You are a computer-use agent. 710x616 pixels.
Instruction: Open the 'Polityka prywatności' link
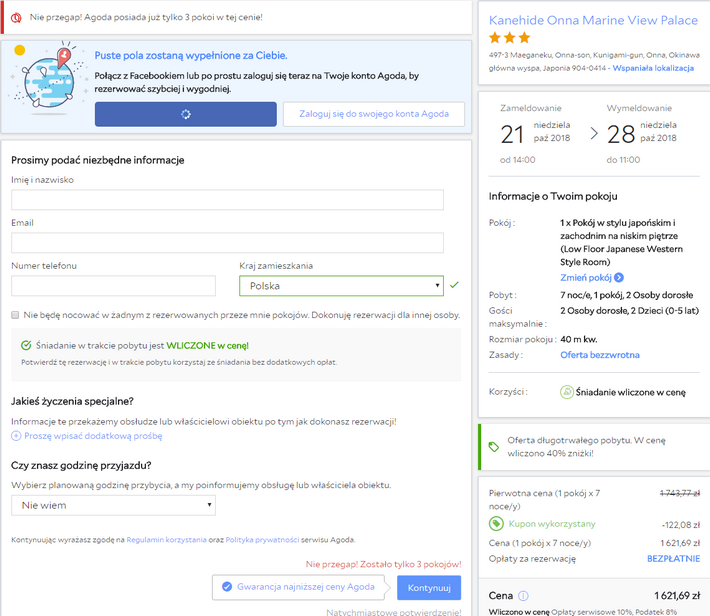click(x=262, y=540)
